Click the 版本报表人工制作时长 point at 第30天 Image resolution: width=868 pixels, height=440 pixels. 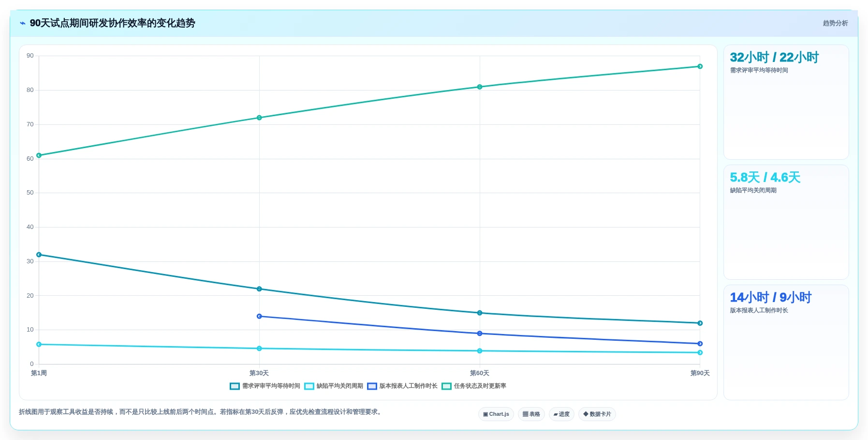[259, 317]
